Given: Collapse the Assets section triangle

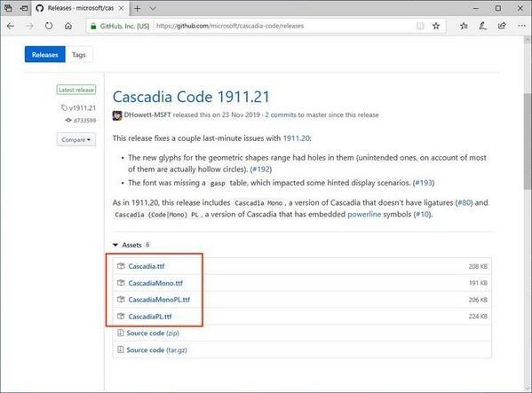Looking at the screenshot, I should [115, 245].
